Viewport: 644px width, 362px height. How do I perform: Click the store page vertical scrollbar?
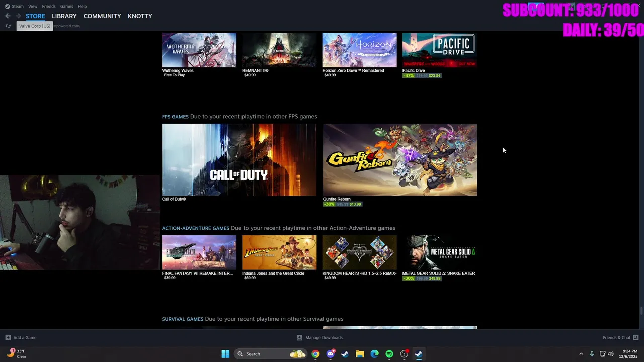641,311
